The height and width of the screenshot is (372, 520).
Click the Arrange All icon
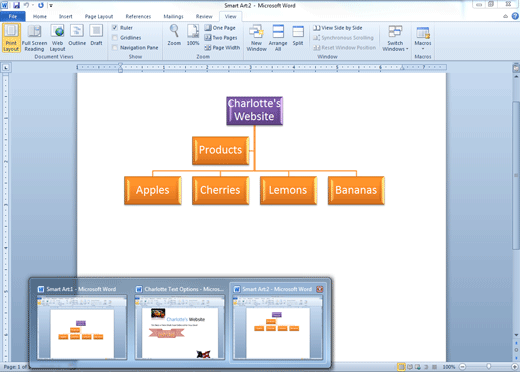point(278,38)
